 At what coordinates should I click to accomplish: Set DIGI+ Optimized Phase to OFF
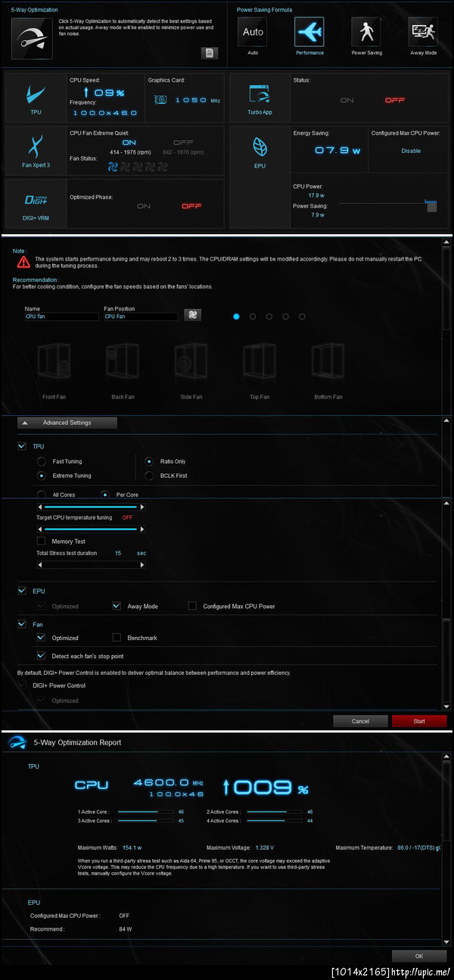click(x=191, y=206)
